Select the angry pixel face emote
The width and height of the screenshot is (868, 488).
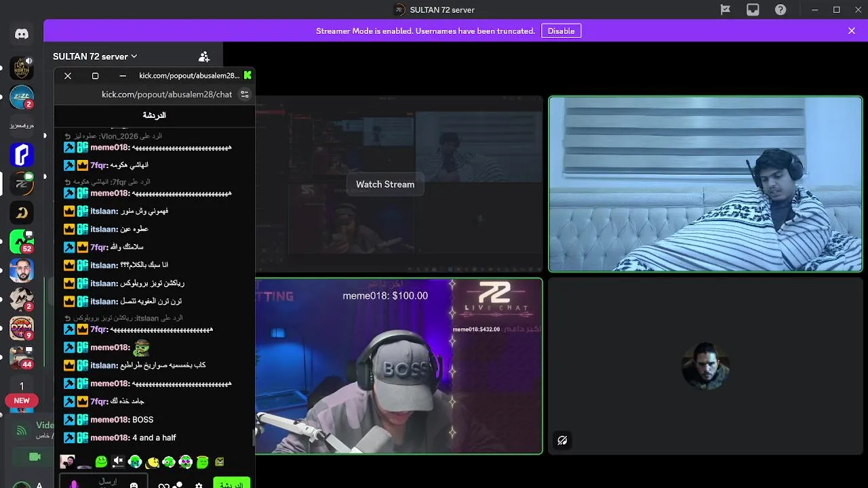219,462
